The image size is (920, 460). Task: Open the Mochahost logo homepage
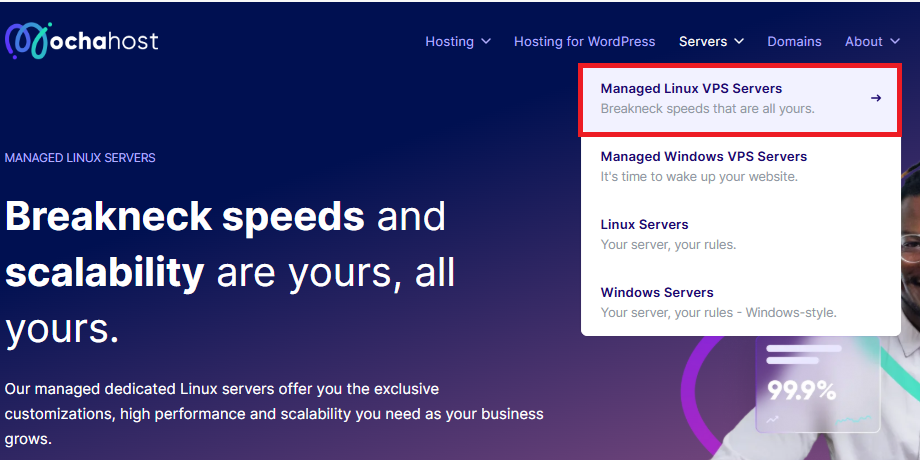click(82, 41)
